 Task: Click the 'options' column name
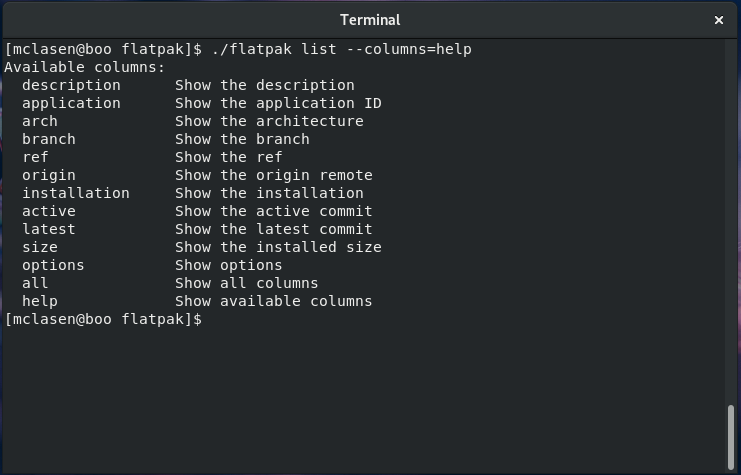(x=53, y=265)
